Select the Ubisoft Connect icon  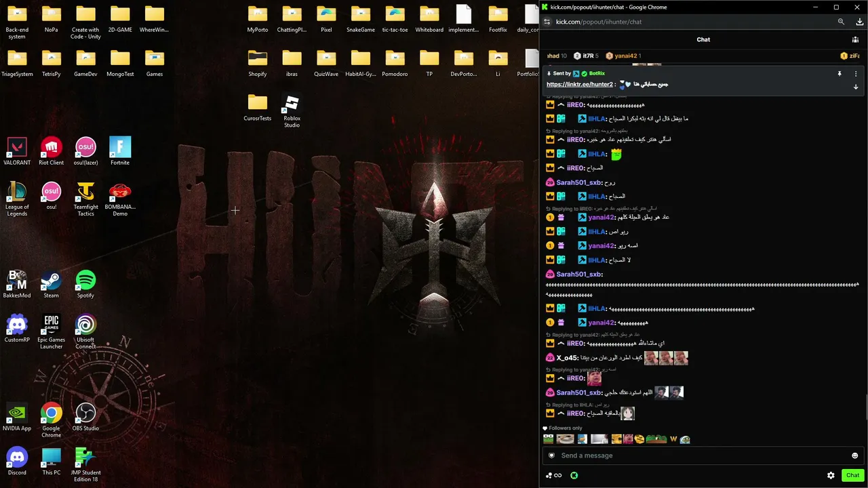(x=85, y=332)
